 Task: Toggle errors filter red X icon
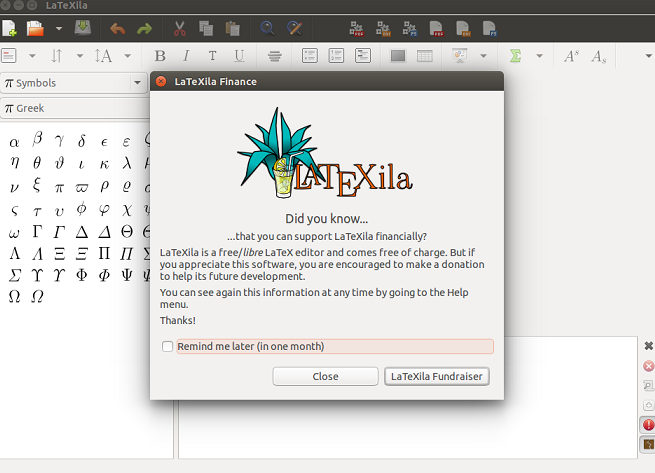pyautogui.click(x=648, y=366)
